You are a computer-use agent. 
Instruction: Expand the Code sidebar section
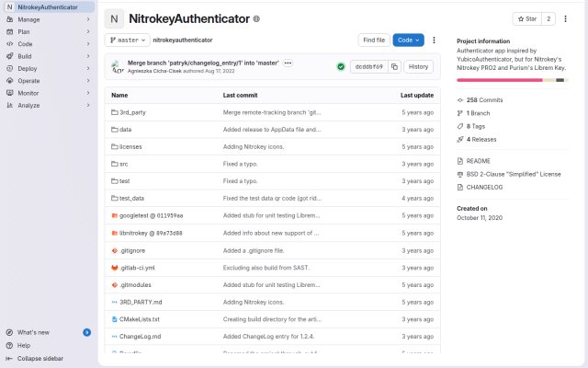point(49,44)
